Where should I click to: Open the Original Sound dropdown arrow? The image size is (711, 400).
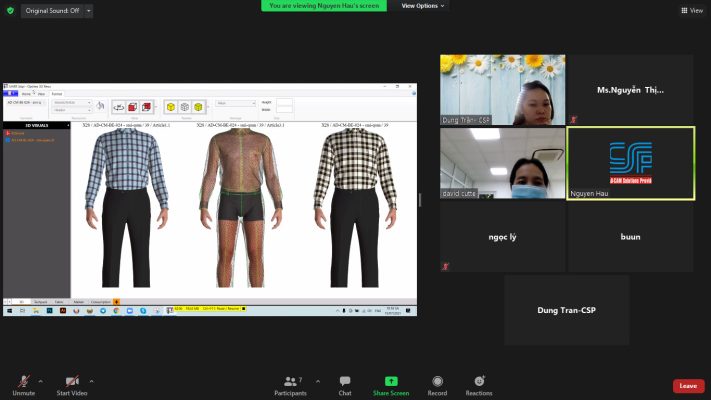(x=88, y=10)
